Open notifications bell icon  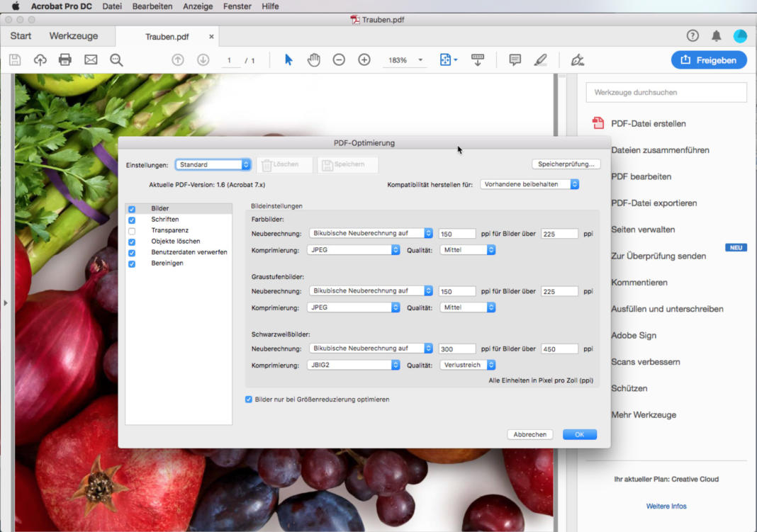point(717,36)
